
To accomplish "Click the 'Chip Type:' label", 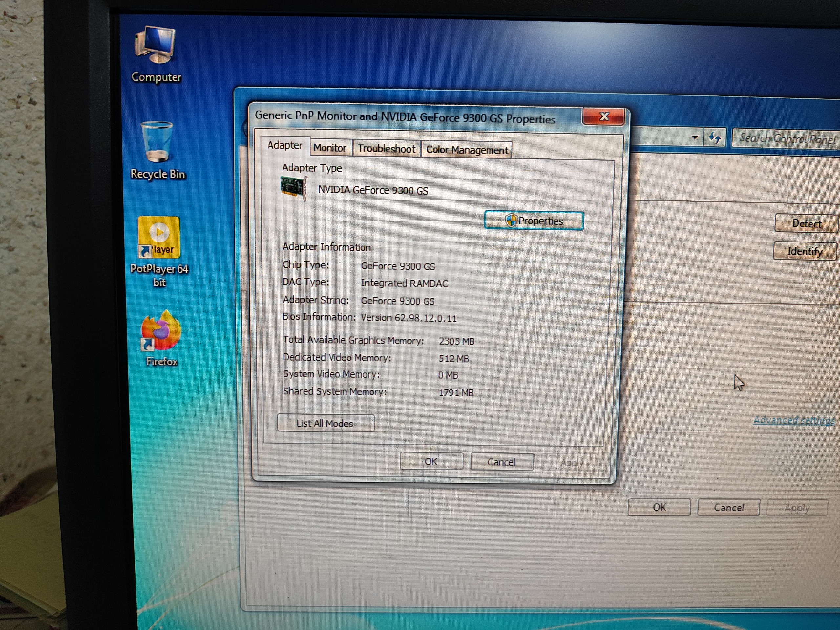I will [306, 265].
